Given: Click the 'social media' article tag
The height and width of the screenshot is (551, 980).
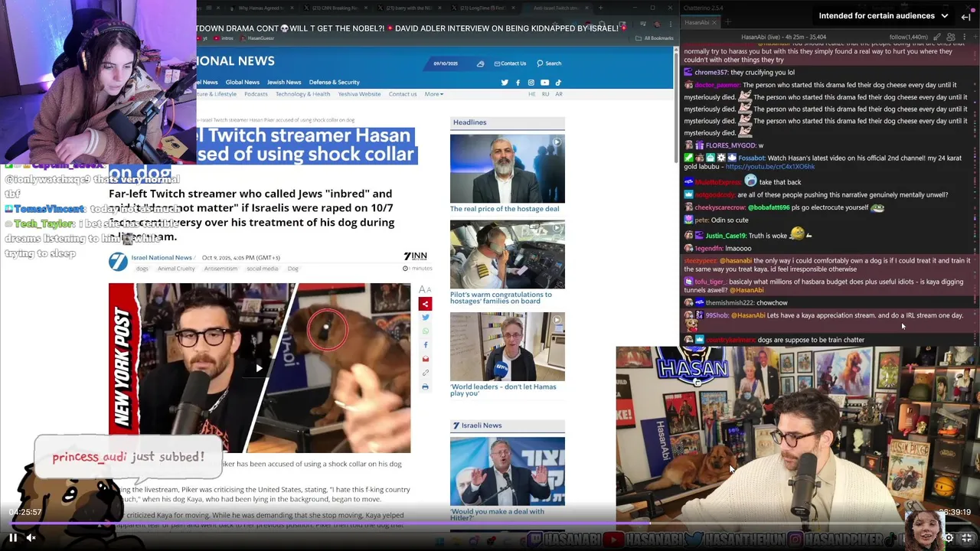Looking at the screenshot, I should coord(262,269).
